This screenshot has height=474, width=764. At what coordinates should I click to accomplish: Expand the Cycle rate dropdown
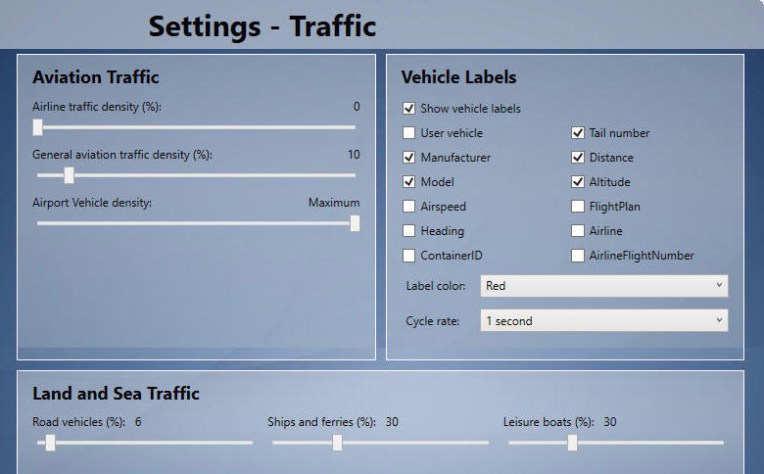[x=604, y=321]
